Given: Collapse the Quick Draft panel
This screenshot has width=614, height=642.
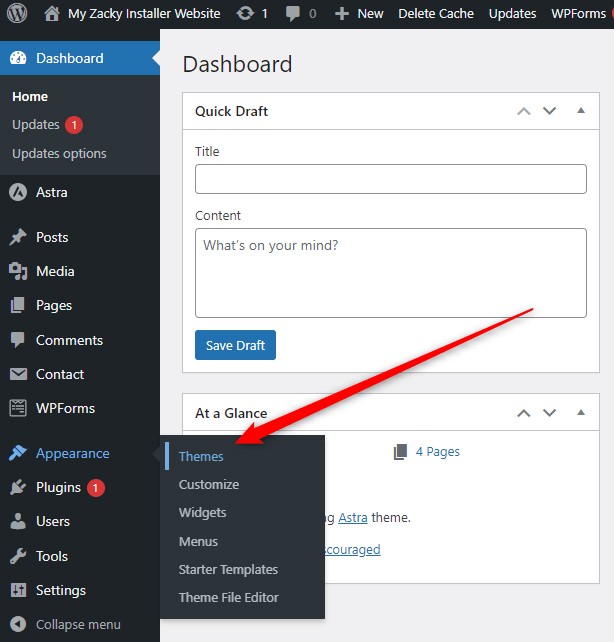Looking at the screenshot, I should click(x=581, y=111).
